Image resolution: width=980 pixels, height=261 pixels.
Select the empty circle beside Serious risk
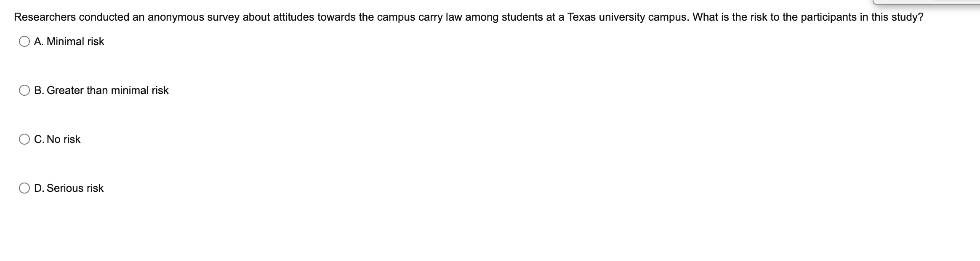coord(24,188)
